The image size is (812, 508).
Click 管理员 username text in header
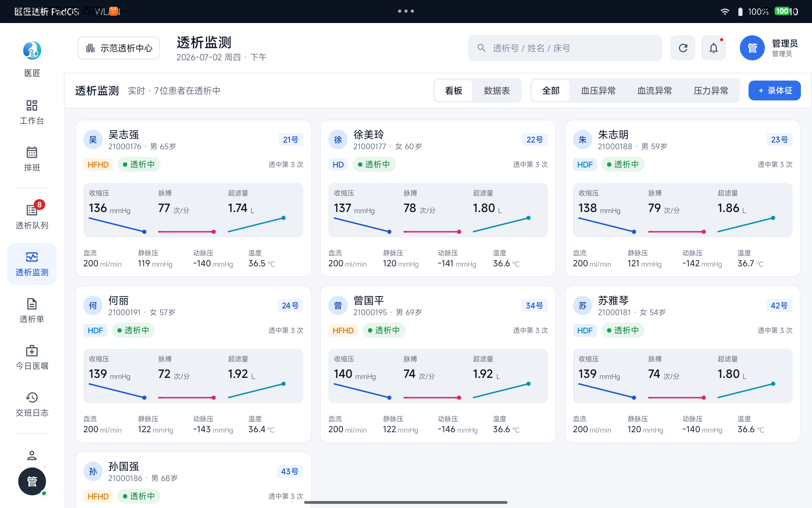tap(785, 43)
